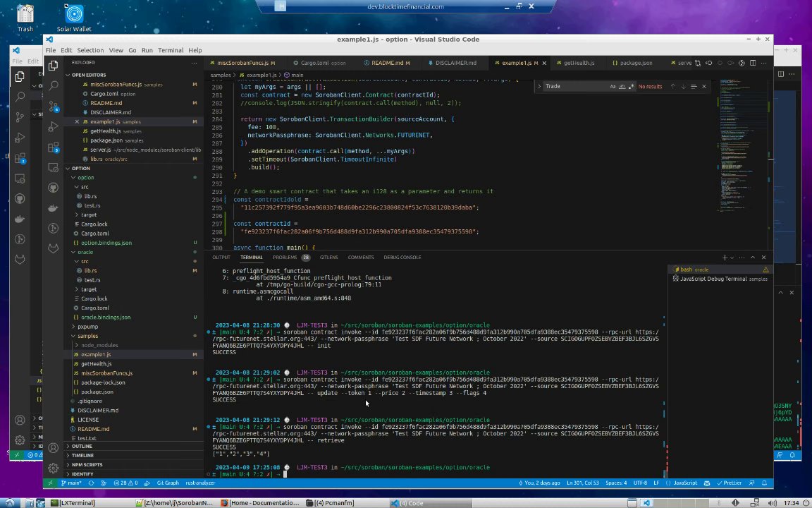The width and height of the screenshot is (812, 508).
Task: Open the Run and Debug view
Action: click(53, 127)
